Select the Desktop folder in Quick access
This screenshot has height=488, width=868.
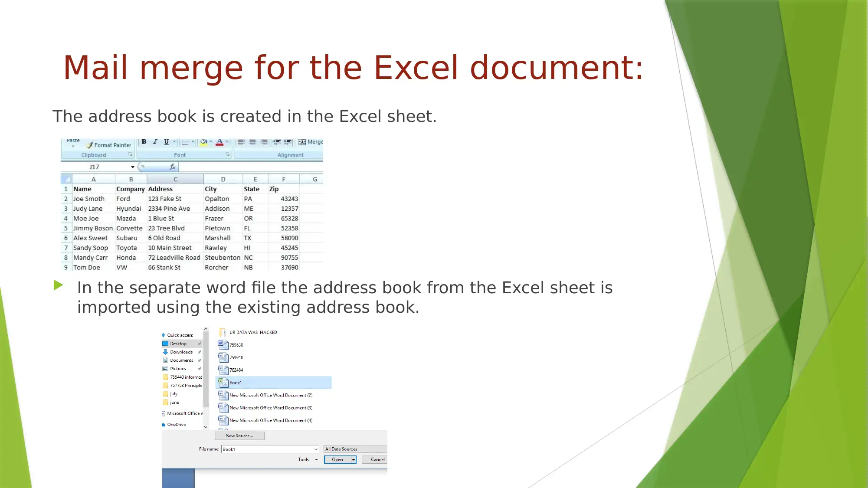(x=178, y=343)
